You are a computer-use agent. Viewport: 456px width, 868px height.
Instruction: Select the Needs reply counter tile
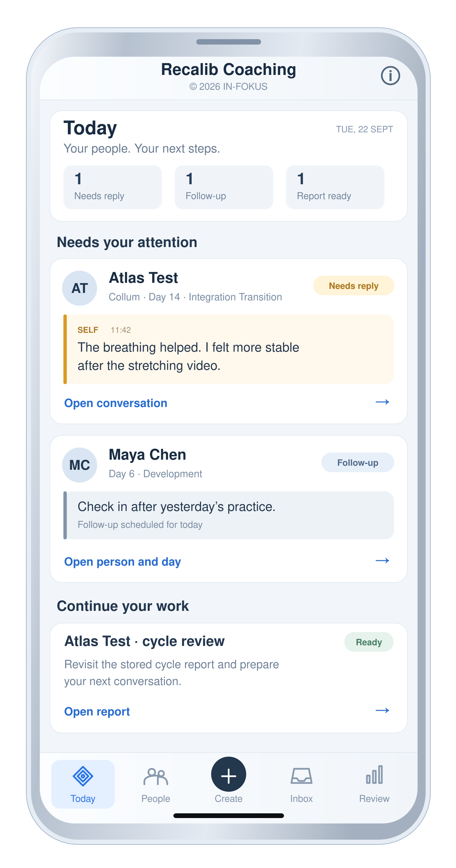pyautogui.click(x=113, y=187)
